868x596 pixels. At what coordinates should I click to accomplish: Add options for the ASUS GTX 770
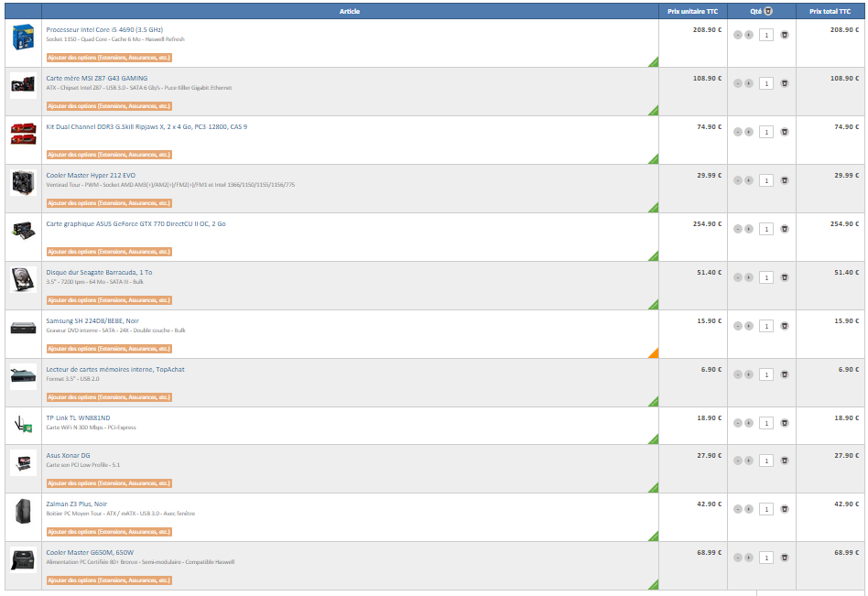(109, 252)
